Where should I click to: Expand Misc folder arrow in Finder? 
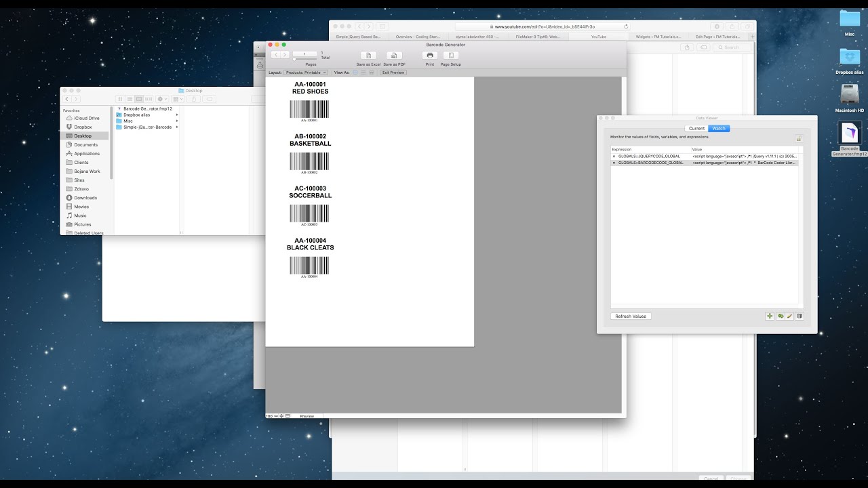click(x=177, y=121)
